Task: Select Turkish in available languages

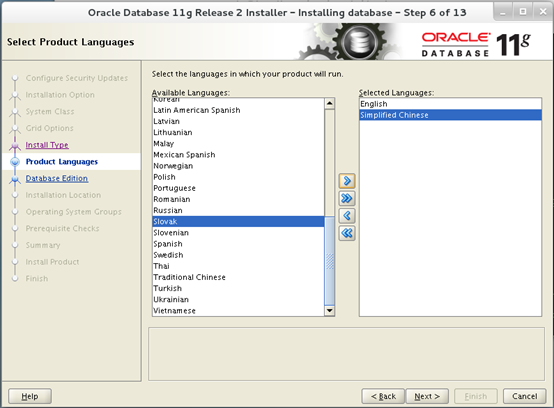Action: (x=238, y=288)
